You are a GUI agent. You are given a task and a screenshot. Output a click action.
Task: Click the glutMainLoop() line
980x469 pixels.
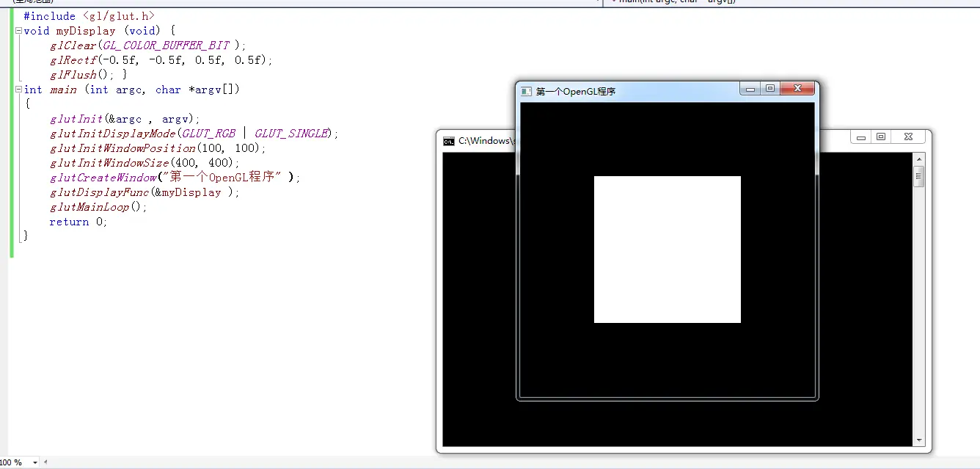(x=98, y=207)
